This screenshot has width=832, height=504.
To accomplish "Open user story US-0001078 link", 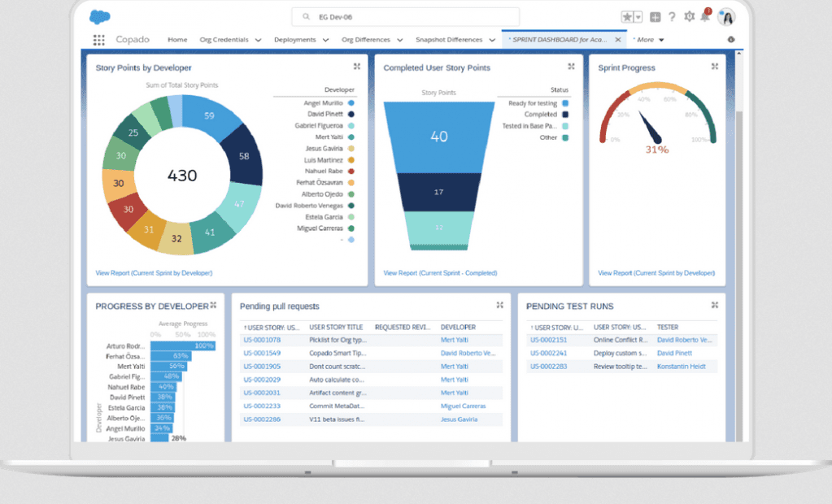I will (x=262, y=340).
